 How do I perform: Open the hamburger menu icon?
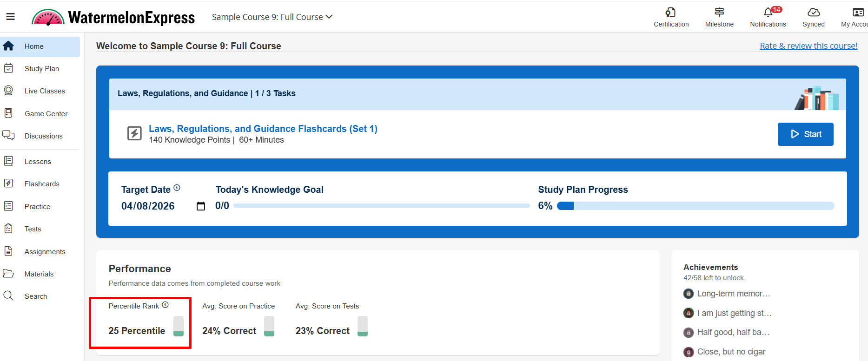[x=10, y=17]
